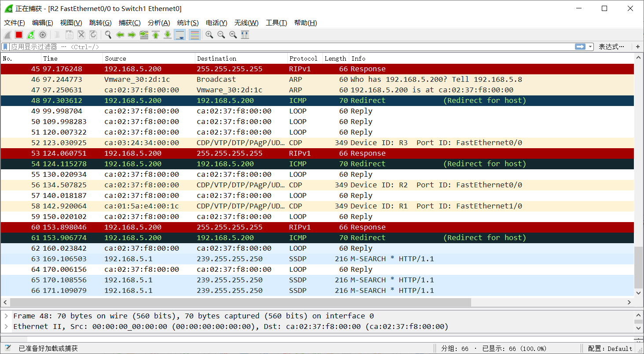Sort by the Time column header
This screenshot has width=644, height=354.
pos(72,58)
